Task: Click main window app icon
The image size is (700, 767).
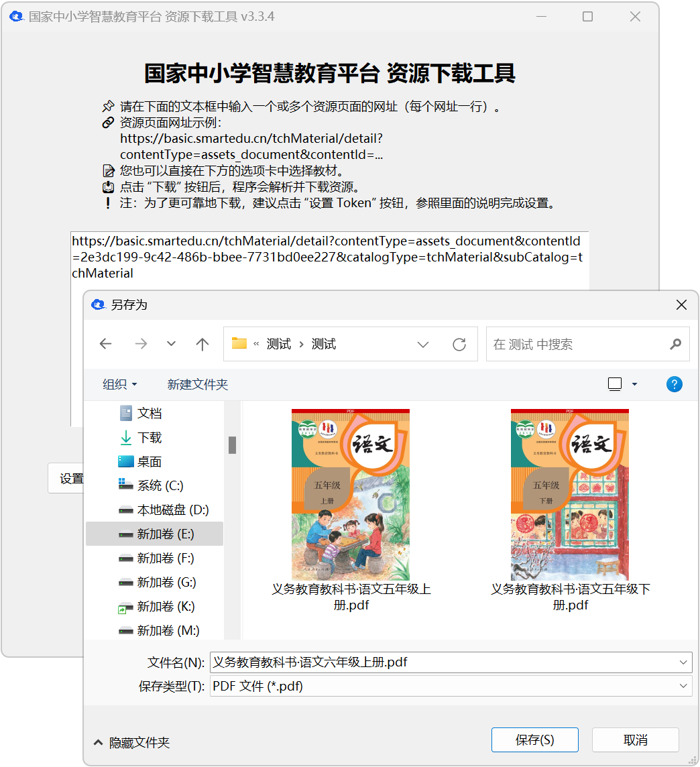Action: (16, 16)
